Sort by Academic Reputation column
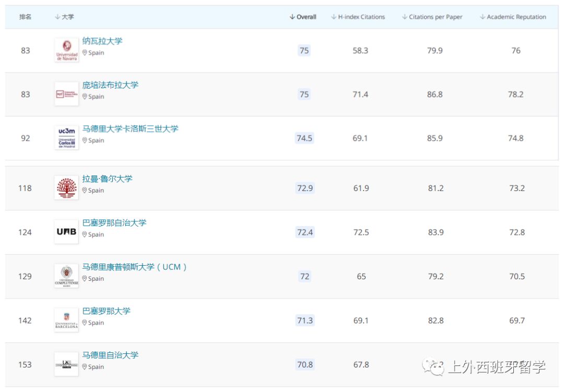Image resolution: width=564 pixels, height=392 pixels. [x=513, y=17]
